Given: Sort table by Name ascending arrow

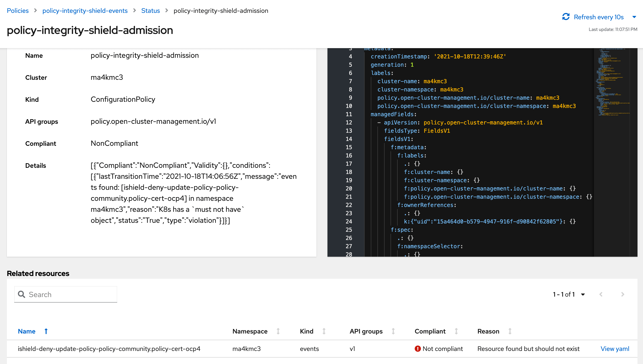Looking at the screenshot, I should (46, 331).
